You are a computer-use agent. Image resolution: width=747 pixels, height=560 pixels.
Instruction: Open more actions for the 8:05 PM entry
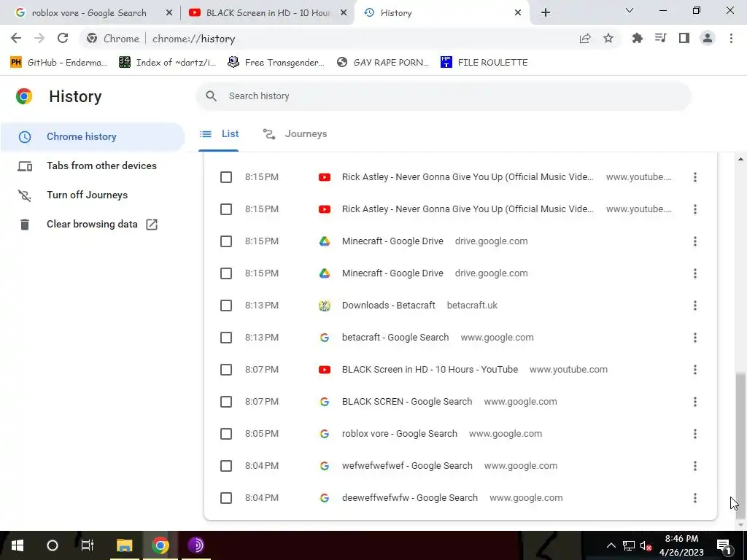coord(695,434)
